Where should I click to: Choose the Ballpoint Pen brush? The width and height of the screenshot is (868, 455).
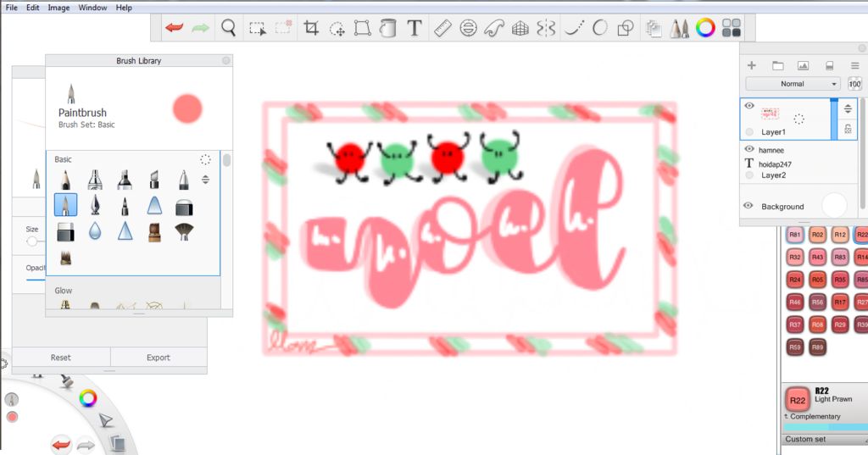[x=184, y=180]
